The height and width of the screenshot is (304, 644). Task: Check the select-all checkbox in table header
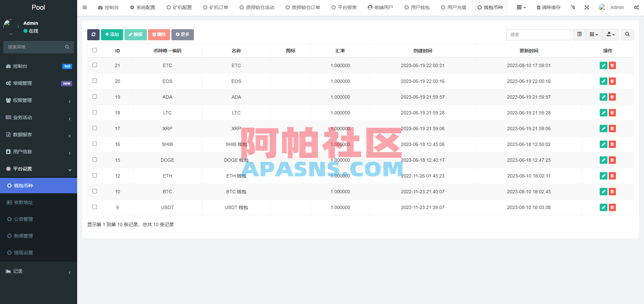95,50
